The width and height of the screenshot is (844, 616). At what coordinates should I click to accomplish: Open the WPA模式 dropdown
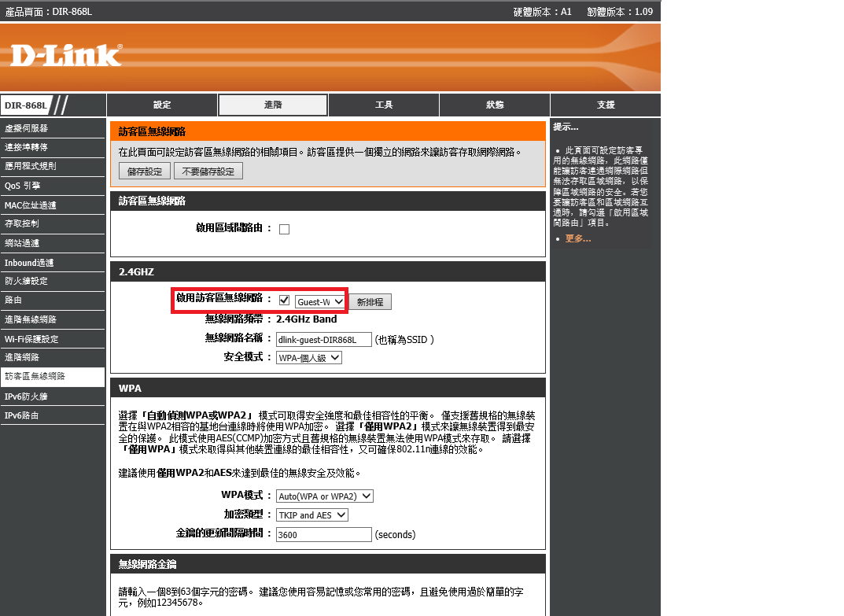click(x=324, y=496)
